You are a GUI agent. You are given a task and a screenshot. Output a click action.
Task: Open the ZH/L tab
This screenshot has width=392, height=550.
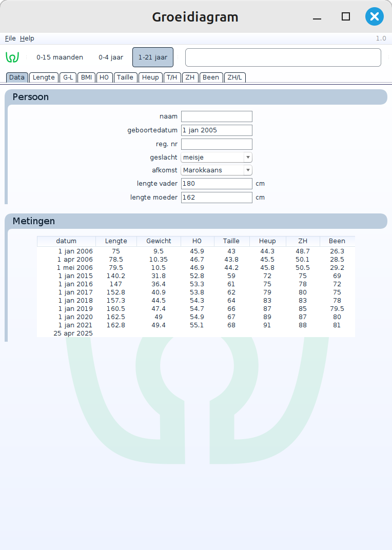click(234, 77)
